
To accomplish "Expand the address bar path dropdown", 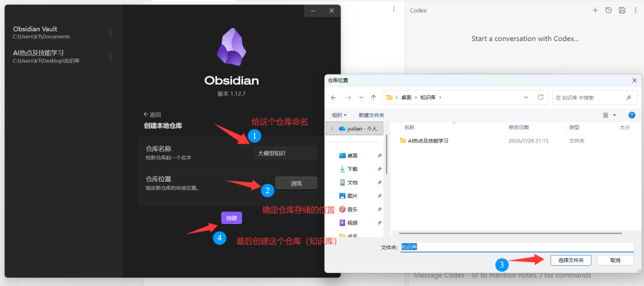I will tap(526, 98).
